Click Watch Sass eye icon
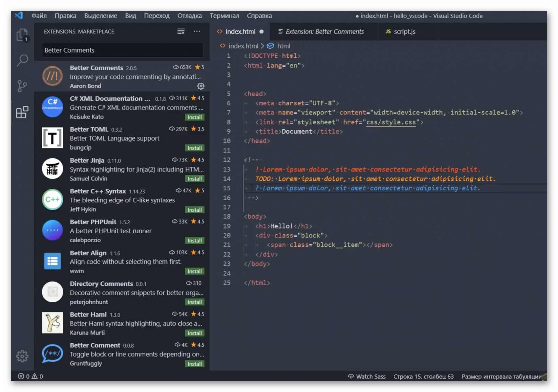This screenshot has width=558, height=392. [x=351, y=376]
